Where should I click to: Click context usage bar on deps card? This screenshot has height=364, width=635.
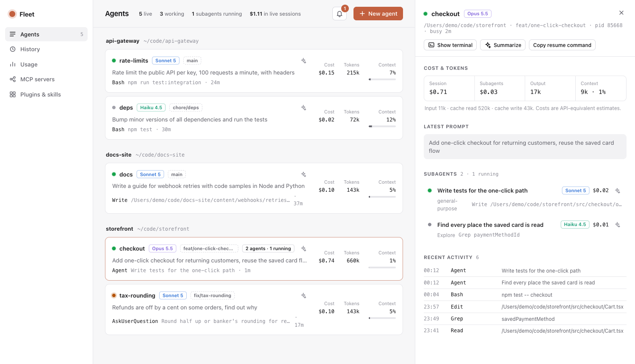pyautogui.click(x=382, y=126)
